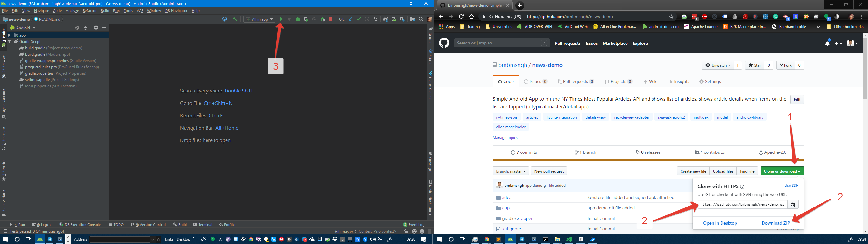This screenshot has height=244, width=868.
Task: Click the Git update project blue arrow
Action: pyautogui.click(x=350, y=19)
